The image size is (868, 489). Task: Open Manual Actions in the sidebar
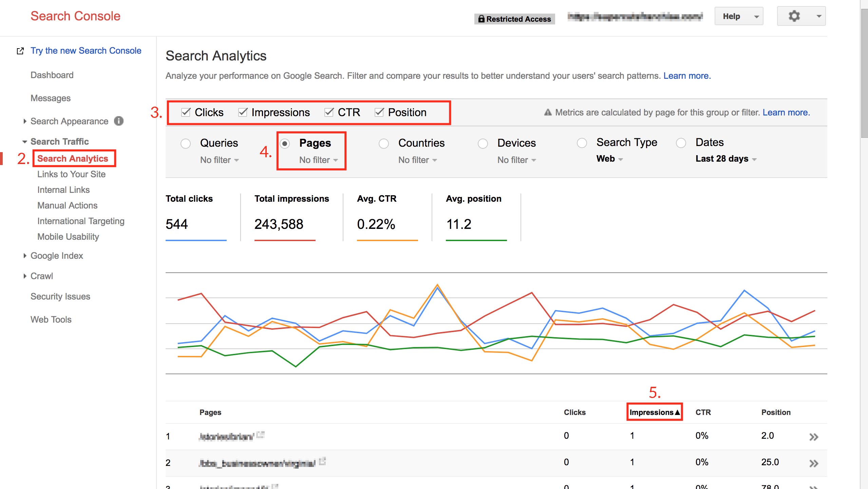67,205
